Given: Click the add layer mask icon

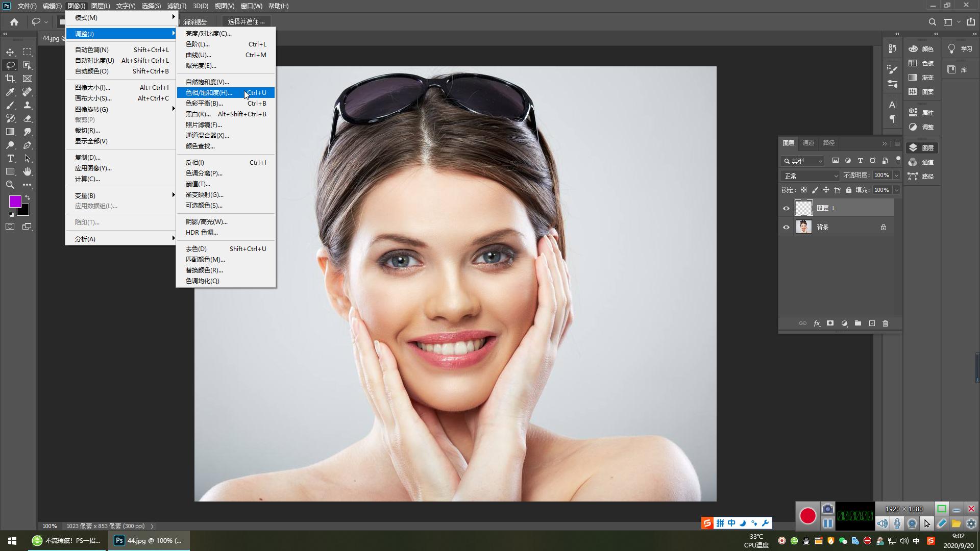Looking at the screenshot, I should (830, 323).
